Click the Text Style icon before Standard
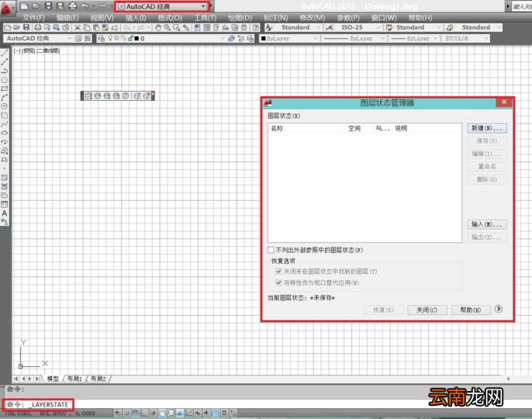The image size is (532, 419). 269,27
